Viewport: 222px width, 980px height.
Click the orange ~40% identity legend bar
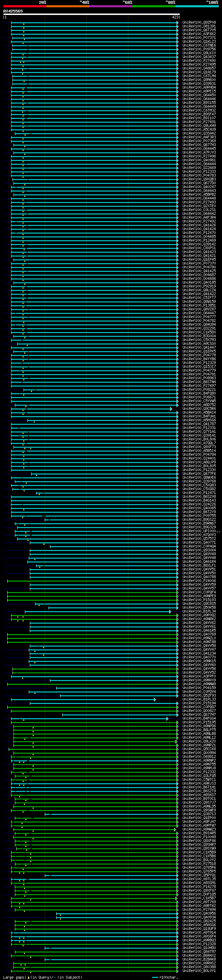(x=68, y=6)
